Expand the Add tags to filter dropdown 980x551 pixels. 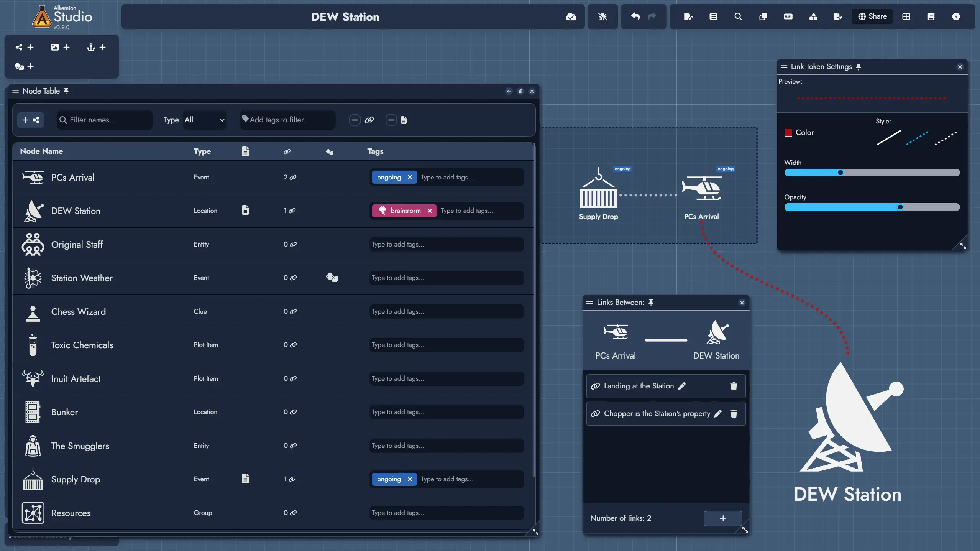[x=286, y=120]
